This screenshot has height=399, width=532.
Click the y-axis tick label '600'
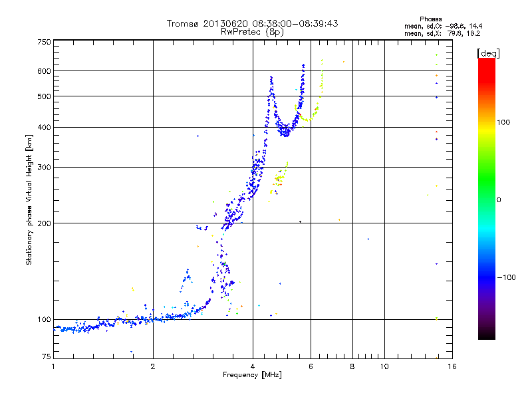pyautogui.click(x=45, y=71)
